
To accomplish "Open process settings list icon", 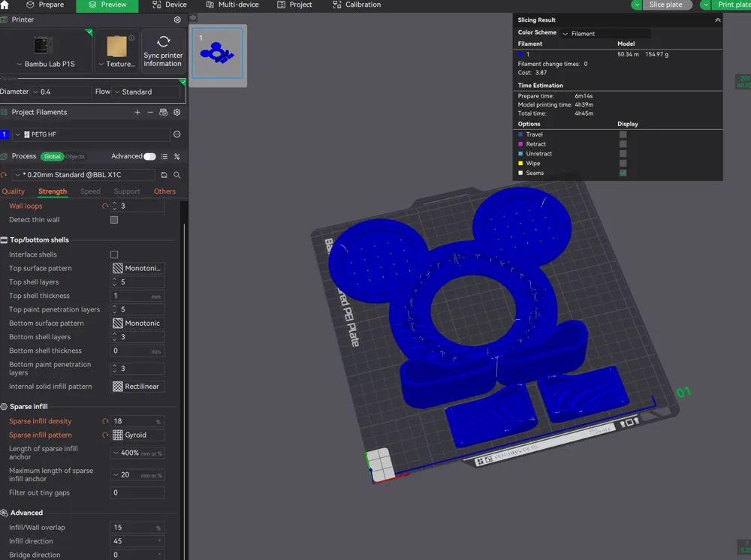I will (x=164, y=156).
